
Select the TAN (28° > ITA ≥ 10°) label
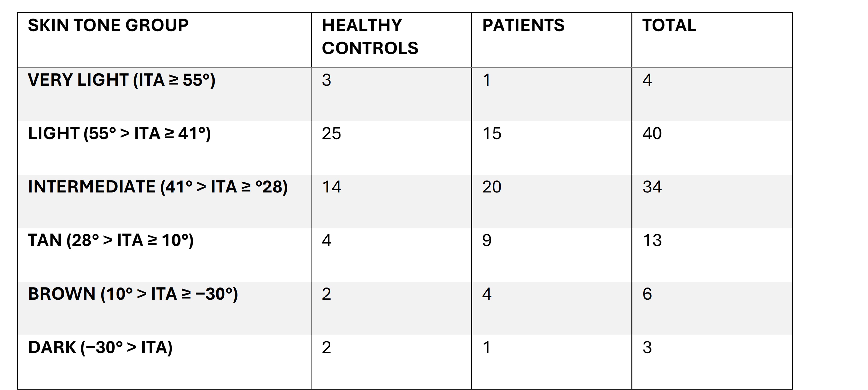pyautogui.click(x=111, y=241)
